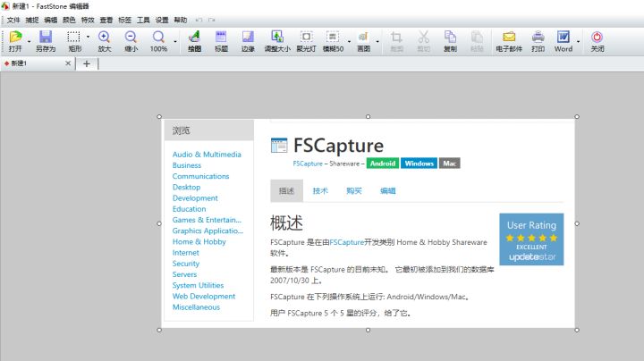Click the 聚光灯 spotlight tool icon
644x361 pixels.
pyautogui.click(x=306, y=37)
